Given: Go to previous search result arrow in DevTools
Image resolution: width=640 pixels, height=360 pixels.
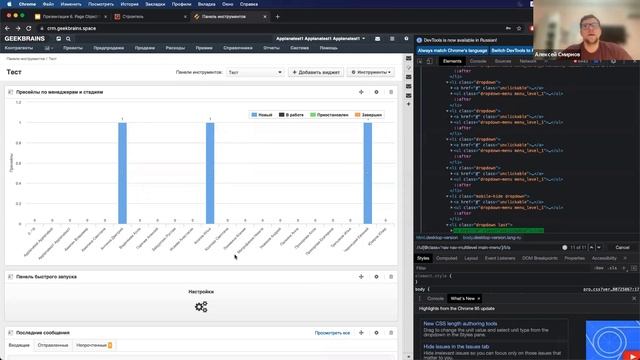Looking at the screenshot, I should (591, 247).
